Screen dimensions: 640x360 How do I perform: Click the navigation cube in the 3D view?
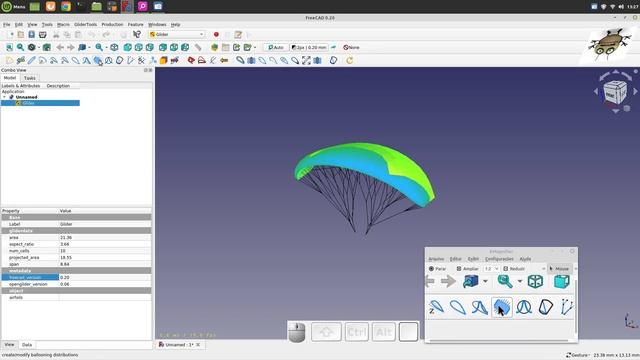coord(615,92)
